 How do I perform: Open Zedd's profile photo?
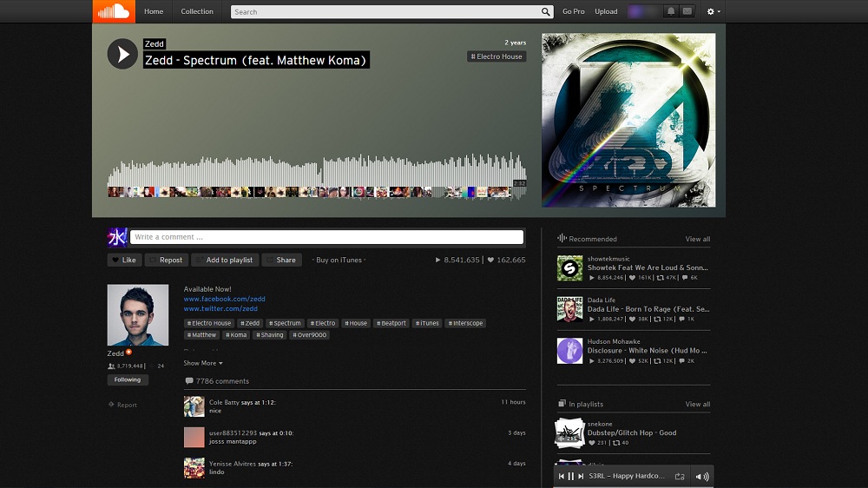(x=138, y=315)
